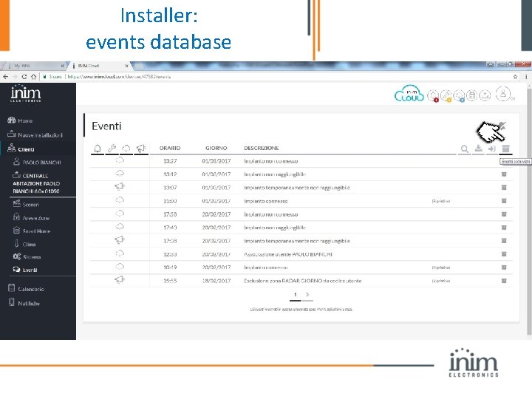
Task: Close the My INIM browser tab
Action: tap(62, 66)
